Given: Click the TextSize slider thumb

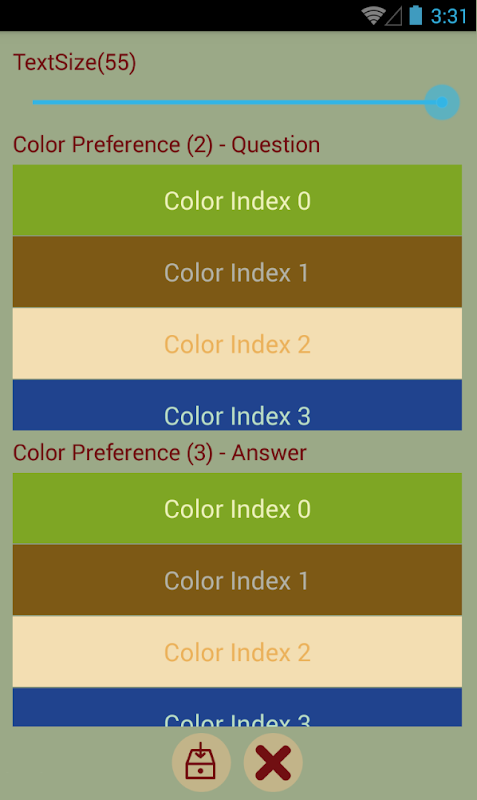Looking at the screenshot, I should (442, 103).
